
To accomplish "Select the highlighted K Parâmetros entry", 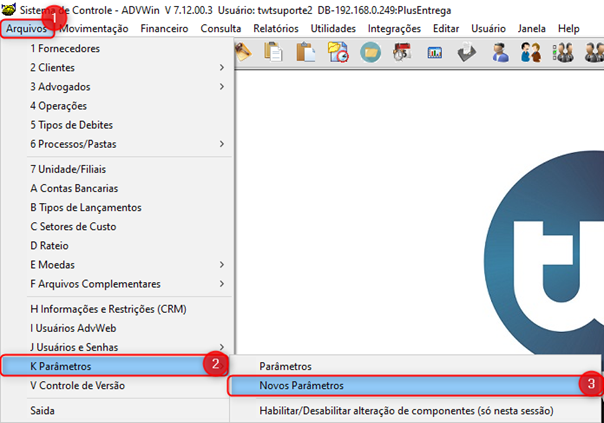I will pos(114,366).
